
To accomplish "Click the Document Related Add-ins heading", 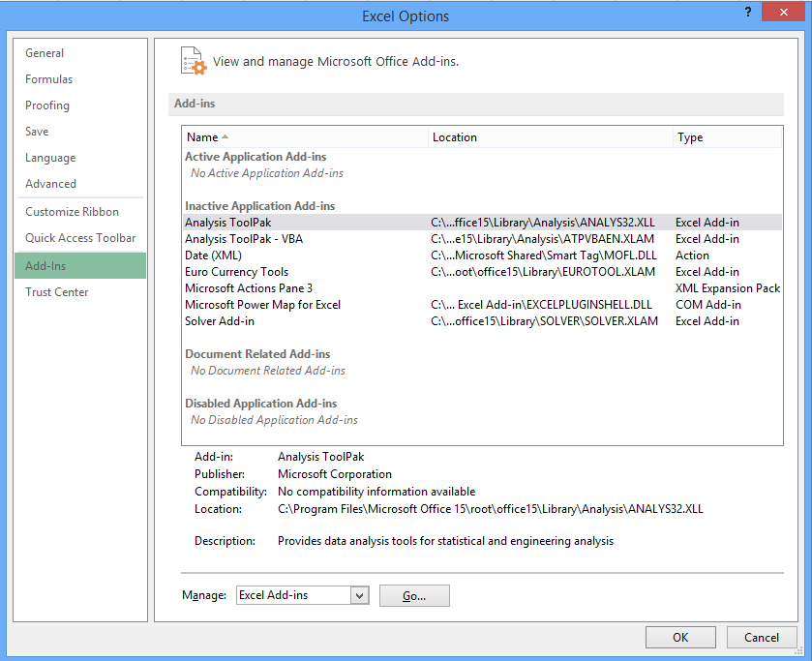I will point(257,354).
